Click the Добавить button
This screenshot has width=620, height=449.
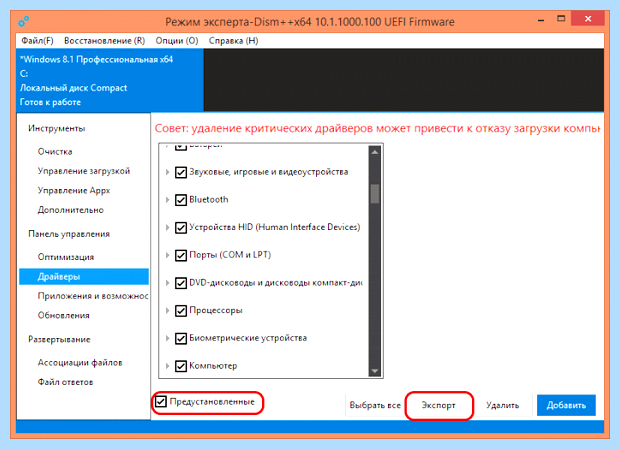[566, 405]
